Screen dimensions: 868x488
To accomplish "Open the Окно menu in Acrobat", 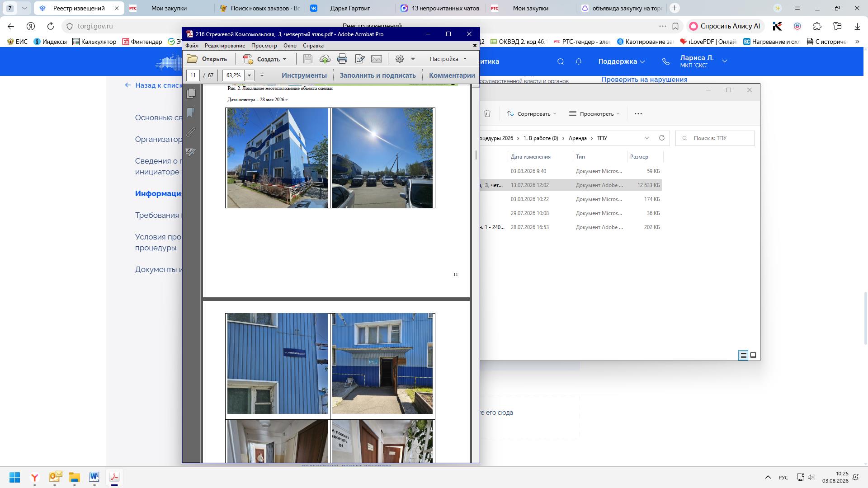I will 290,46.
